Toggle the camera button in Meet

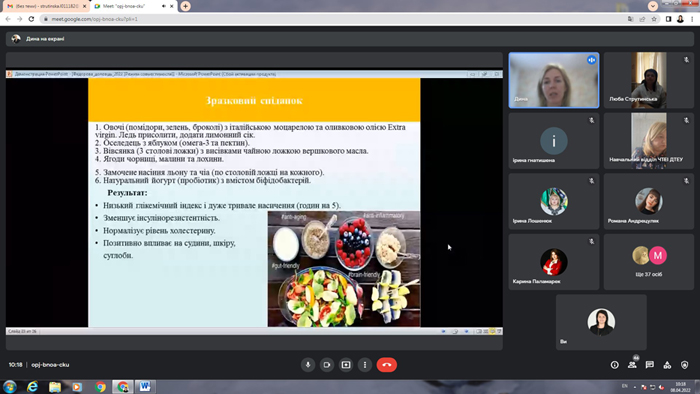pos(327,365)
